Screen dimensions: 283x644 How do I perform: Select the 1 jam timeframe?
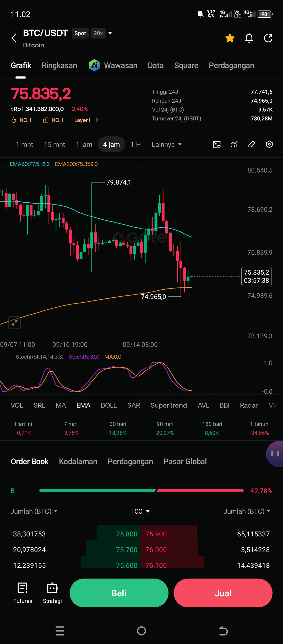click(84, 145)
